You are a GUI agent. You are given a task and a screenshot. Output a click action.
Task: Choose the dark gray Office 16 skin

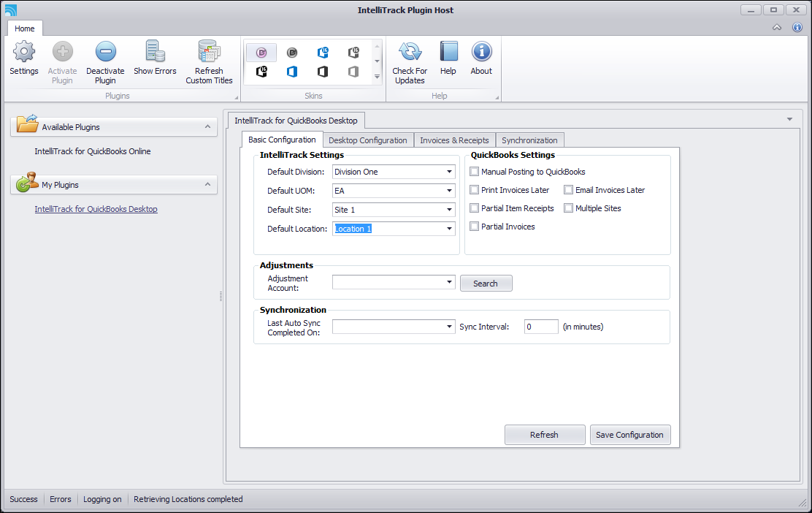click(353, 53)
